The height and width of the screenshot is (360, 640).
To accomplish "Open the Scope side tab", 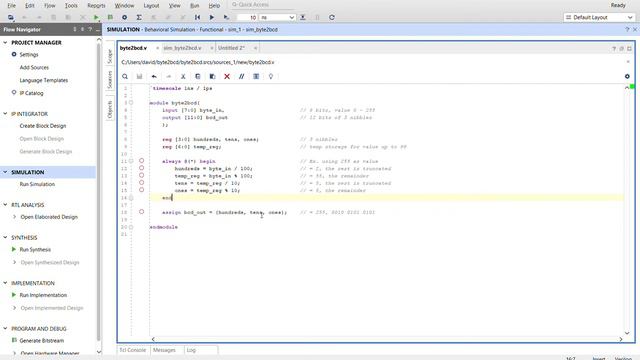I will point(110,56).
